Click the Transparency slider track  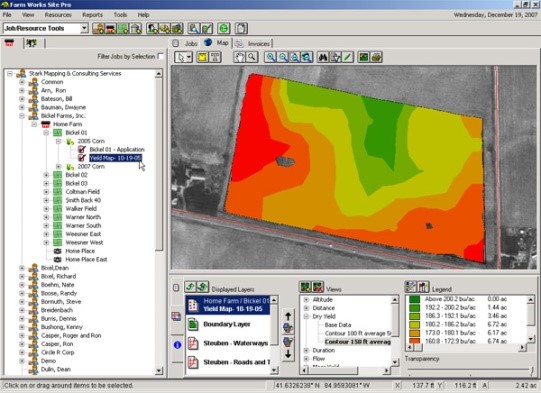click(470, 370)
